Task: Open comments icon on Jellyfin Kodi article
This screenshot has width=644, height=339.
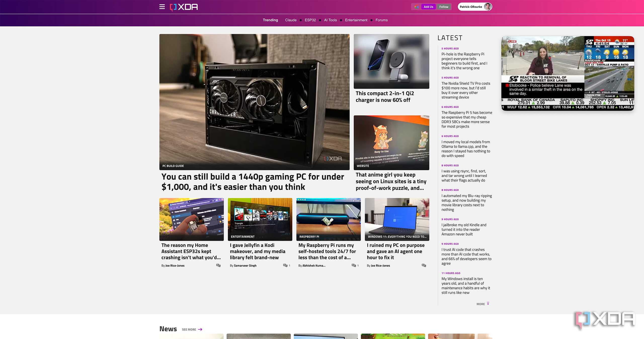Action: (x=285, y=266)
